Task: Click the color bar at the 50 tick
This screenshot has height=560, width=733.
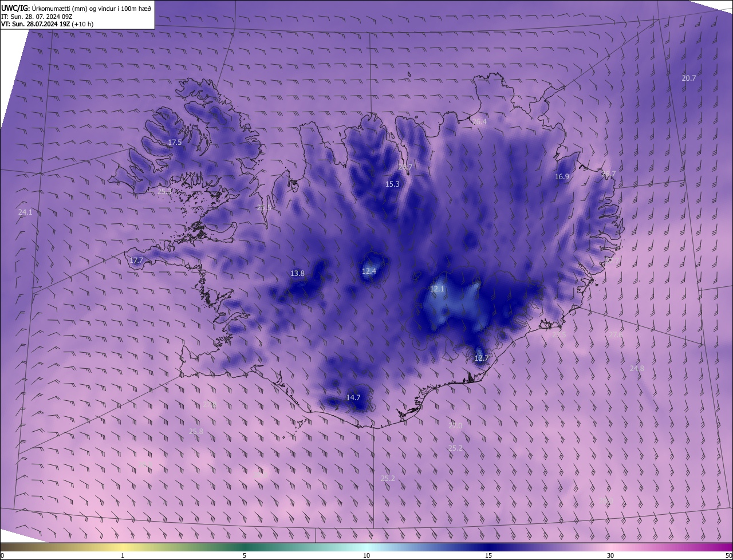Action: pos(728,555)
